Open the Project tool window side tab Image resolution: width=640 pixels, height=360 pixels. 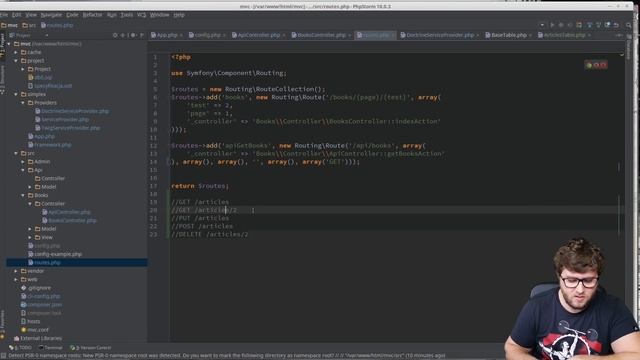point(2,44)
